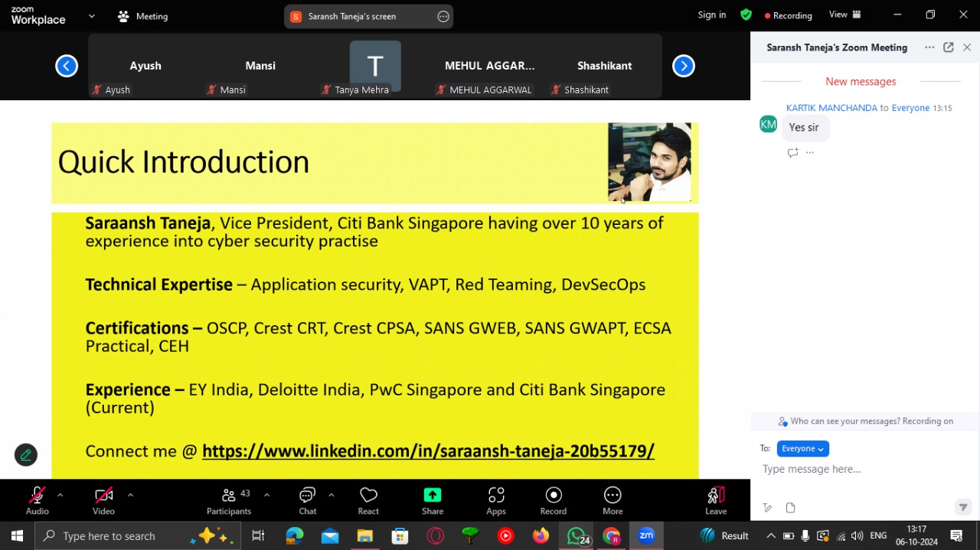This screenshot has width=980, height=550.
Task: Reply to the "Yes sir" message
Action: 792,152
